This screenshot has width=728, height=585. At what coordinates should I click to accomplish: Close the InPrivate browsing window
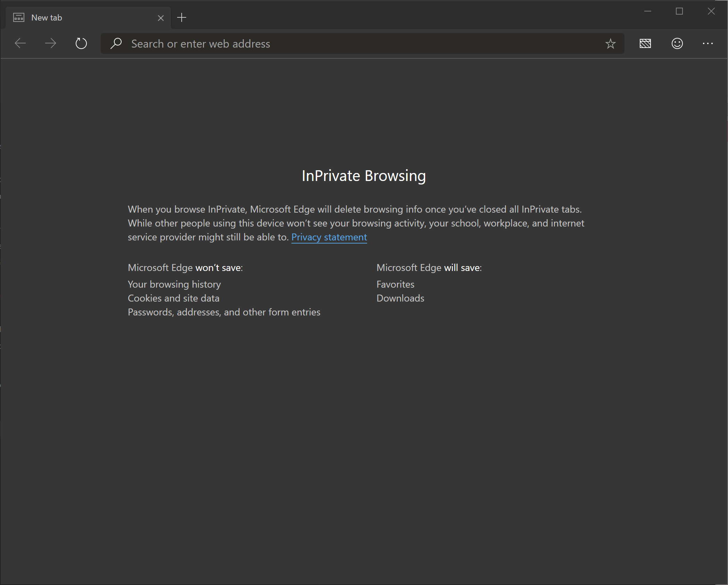711,11
